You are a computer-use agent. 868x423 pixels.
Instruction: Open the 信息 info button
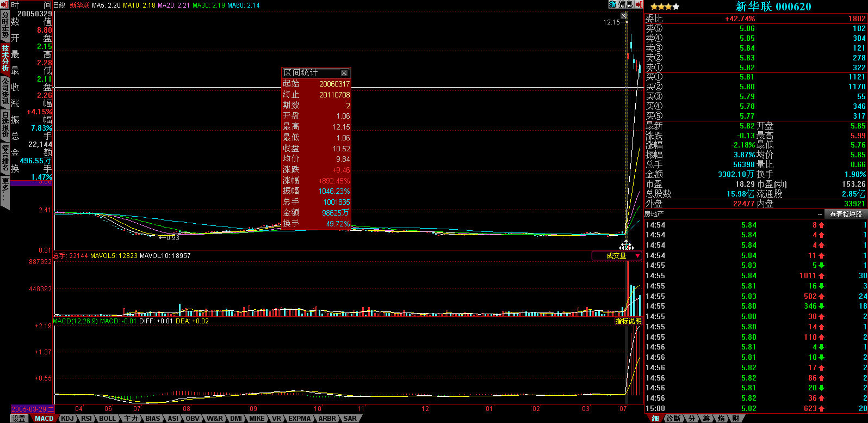[625, 4]
